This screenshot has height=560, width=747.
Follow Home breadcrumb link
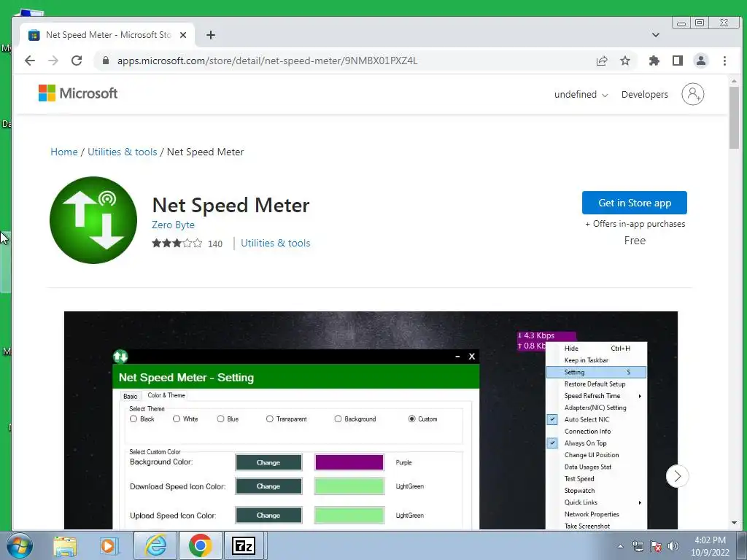pos(64,152)
